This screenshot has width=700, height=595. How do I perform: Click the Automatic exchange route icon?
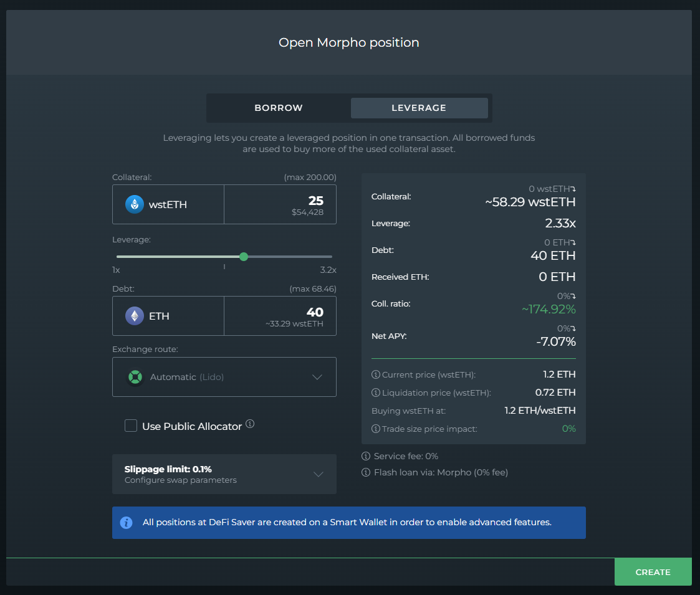(135, 377)
